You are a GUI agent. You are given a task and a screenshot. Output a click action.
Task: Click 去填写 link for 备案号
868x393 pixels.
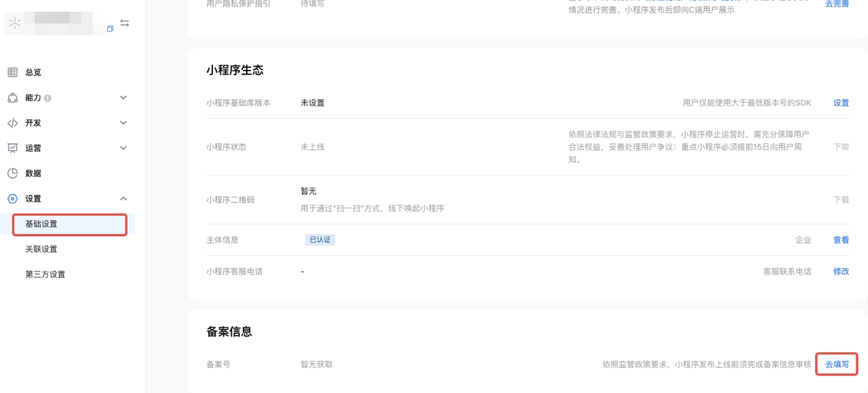(837, 364)
